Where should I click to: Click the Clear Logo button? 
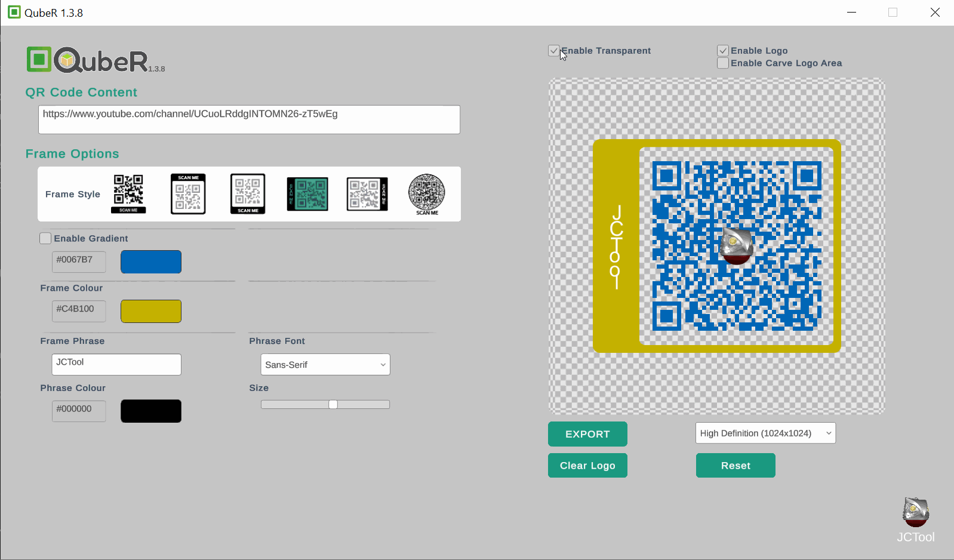pos(587,466)
